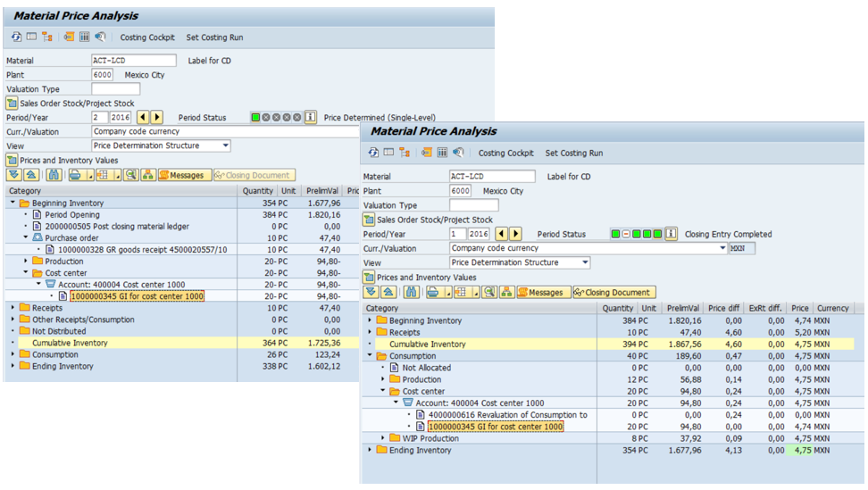This screenshot has width=868, height=490.
Task: Click period status info icon in period 1 window
Action: 671,234
